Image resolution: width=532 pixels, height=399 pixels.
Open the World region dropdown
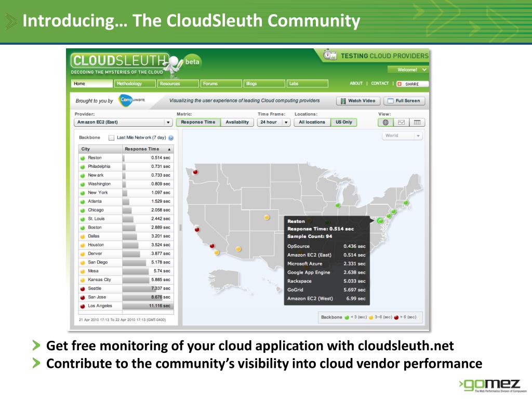(x=403, y=136)
